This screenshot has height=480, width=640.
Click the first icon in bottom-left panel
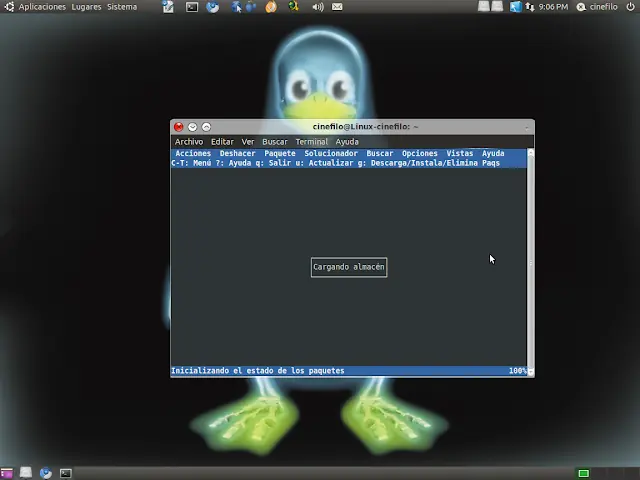(7, 473)
